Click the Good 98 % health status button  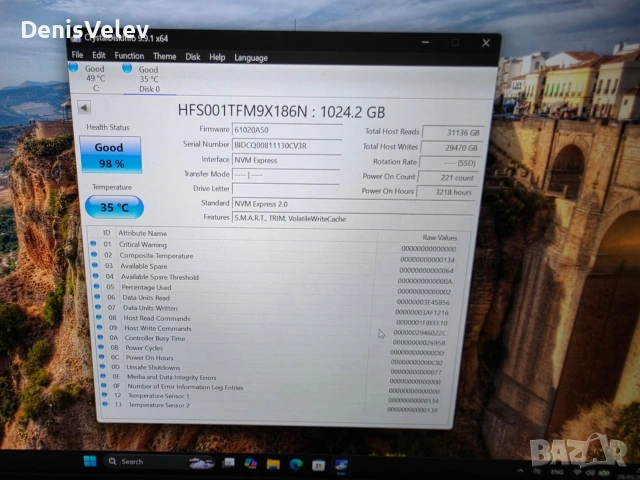pyautogui.click(x=111, y=155)
